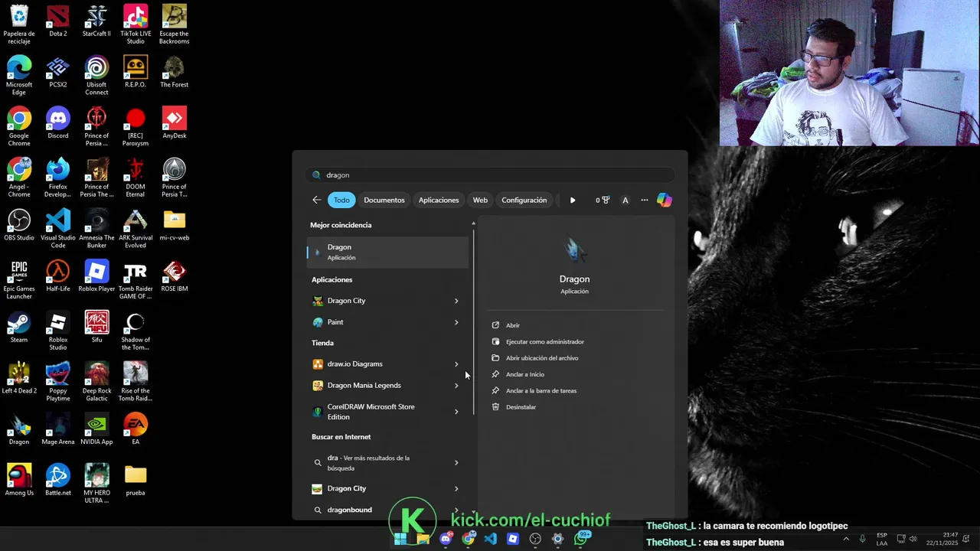The width and height of the screenshot is (980, 551).
Task: Click the Discord desktop shortcut
Action: 57,124
